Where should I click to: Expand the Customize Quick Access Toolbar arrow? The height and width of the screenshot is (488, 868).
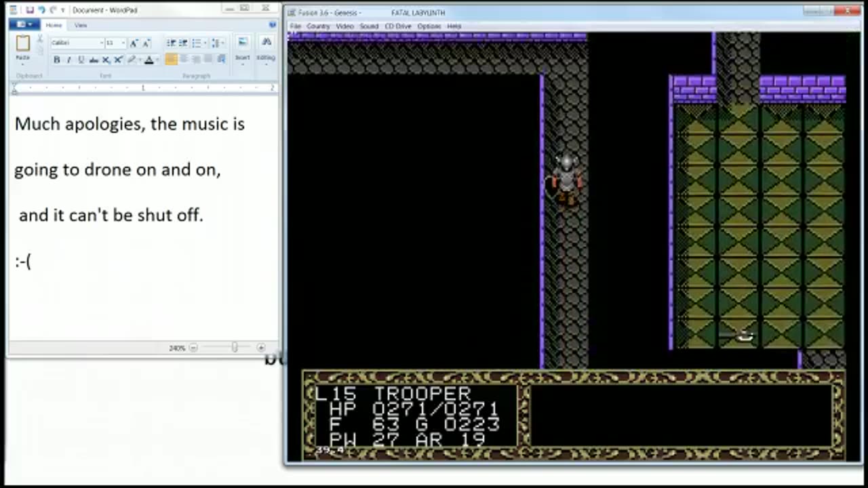coord(63,10)
